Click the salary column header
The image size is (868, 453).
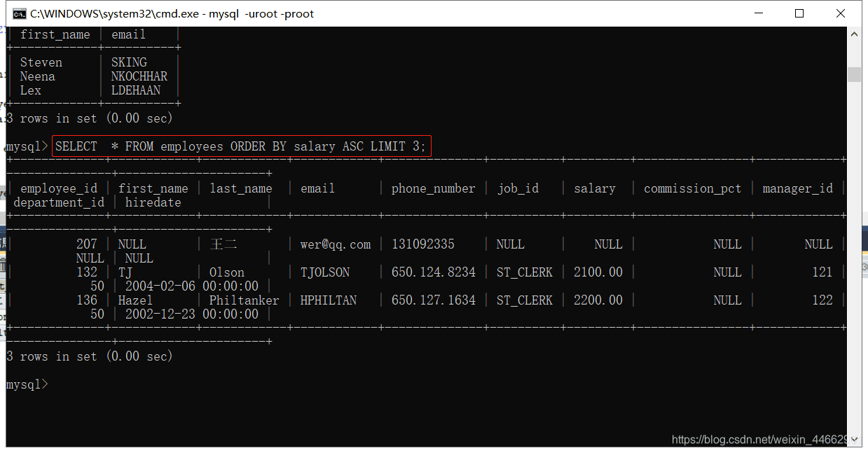(594, 188)
